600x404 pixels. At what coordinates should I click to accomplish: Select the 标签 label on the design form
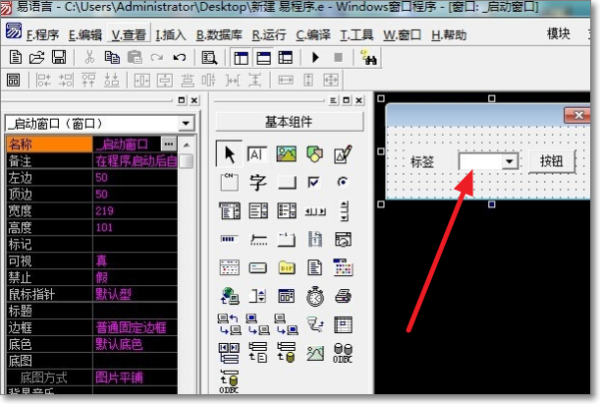pos(422,162)
